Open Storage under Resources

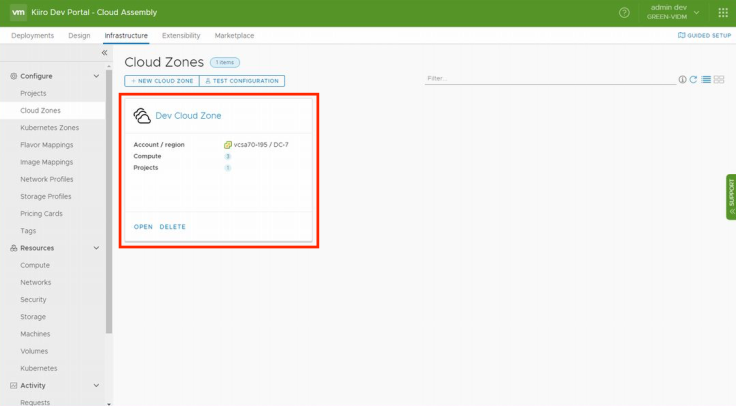click(x=33, y=317)
